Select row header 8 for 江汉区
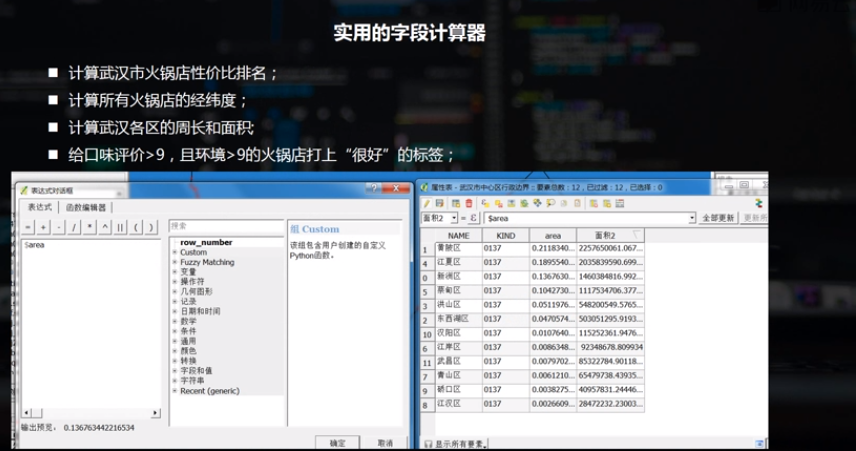This screenshot has height=451, width=856. coord(426,405)
